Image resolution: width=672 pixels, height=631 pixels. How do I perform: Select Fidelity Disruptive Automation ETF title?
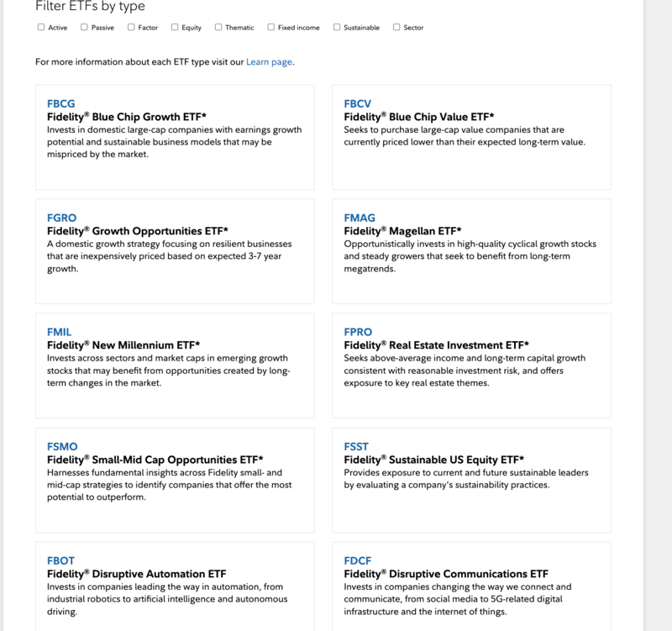[137, 574]
